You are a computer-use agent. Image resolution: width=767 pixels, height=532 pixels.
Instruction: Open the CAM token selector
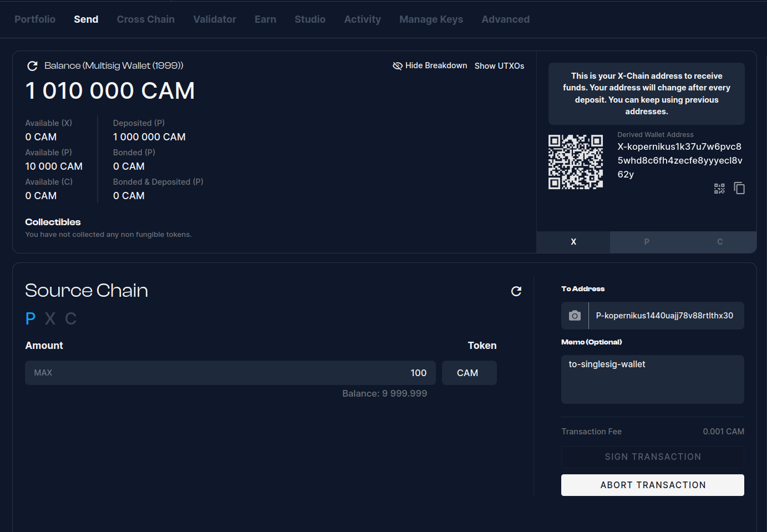pyautogui.click(x=469, y=373)
